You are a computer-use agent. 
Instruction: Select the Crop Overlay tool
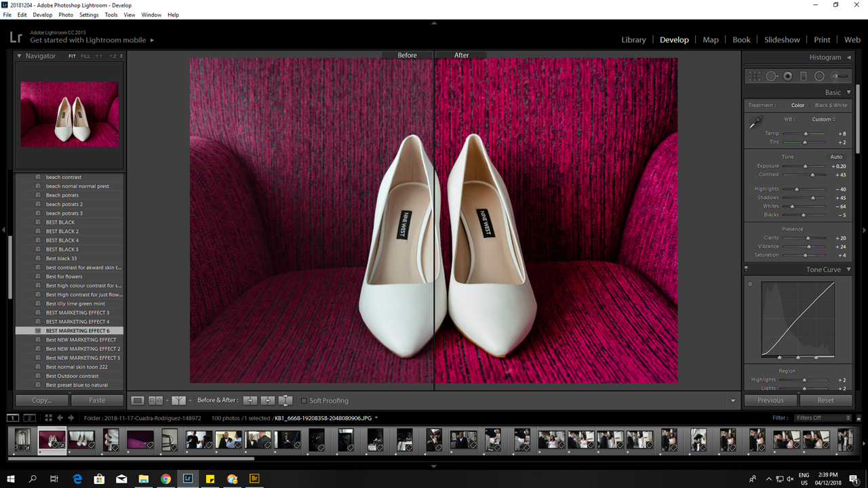pyautogui.click(x=755, y=77)
